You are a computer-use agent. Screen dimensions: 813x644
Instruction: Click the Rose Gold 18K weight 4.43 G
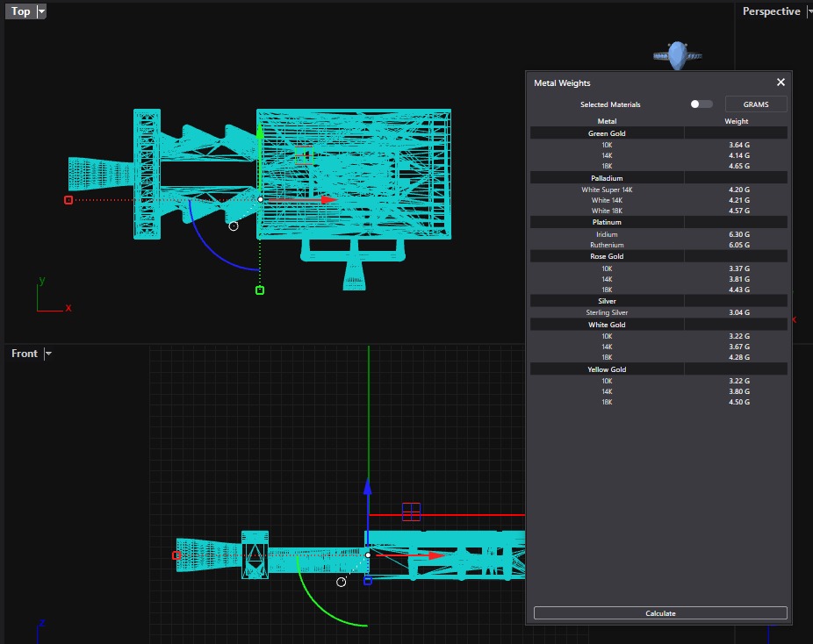(x=739, y=290)
